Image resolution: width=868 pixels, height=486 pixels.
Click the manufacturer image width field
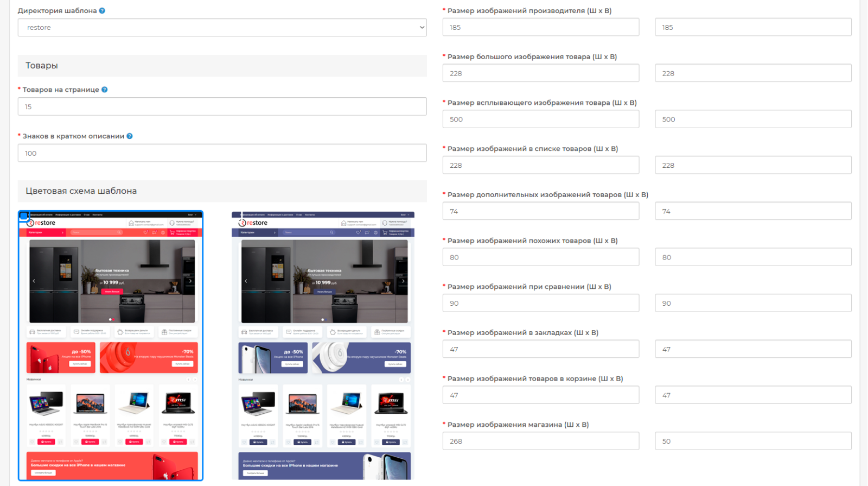[x=540, y=27]
